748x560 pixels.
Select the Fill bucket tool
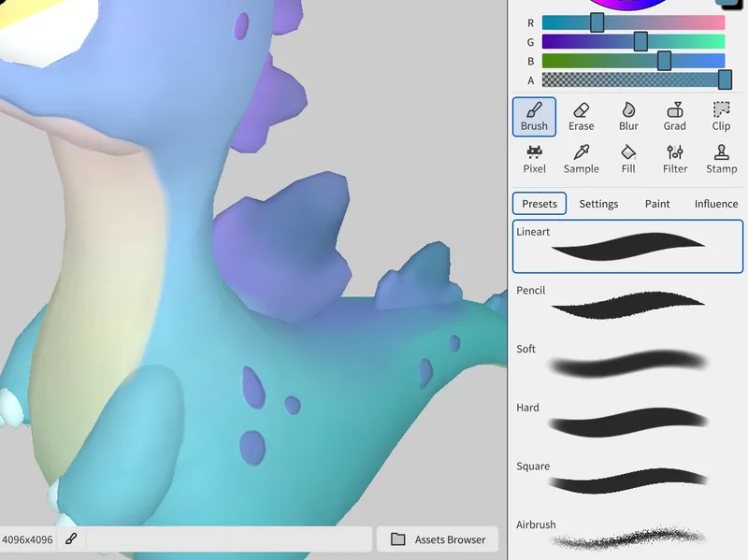[x=628, y=160]
